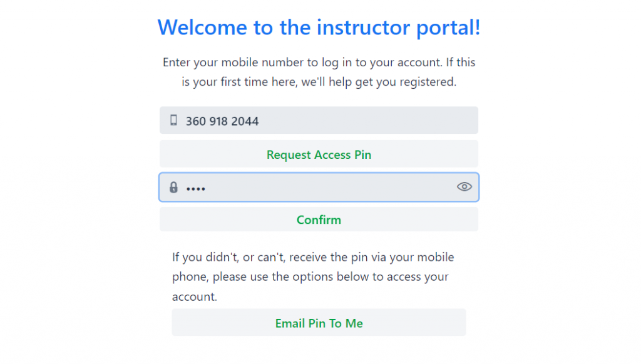Viewport: 641px width, 364px height.
Task: Click the word "portal!" in the heading
Action: pos(448,28)
